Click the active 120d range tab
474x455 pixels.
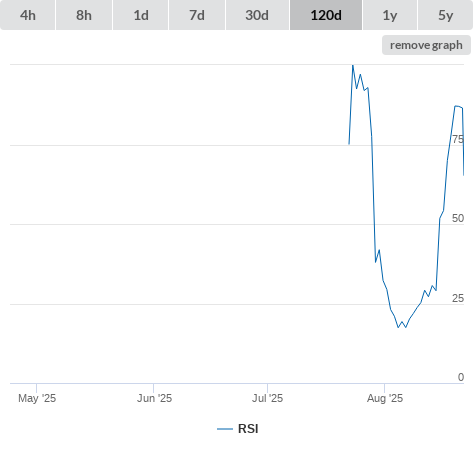(326, 15)
